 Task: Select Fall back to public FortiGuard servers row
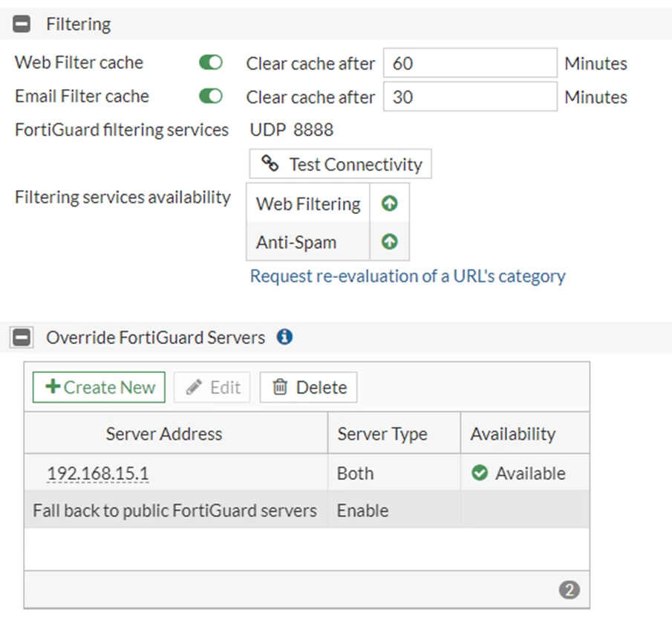click(307, 510)
